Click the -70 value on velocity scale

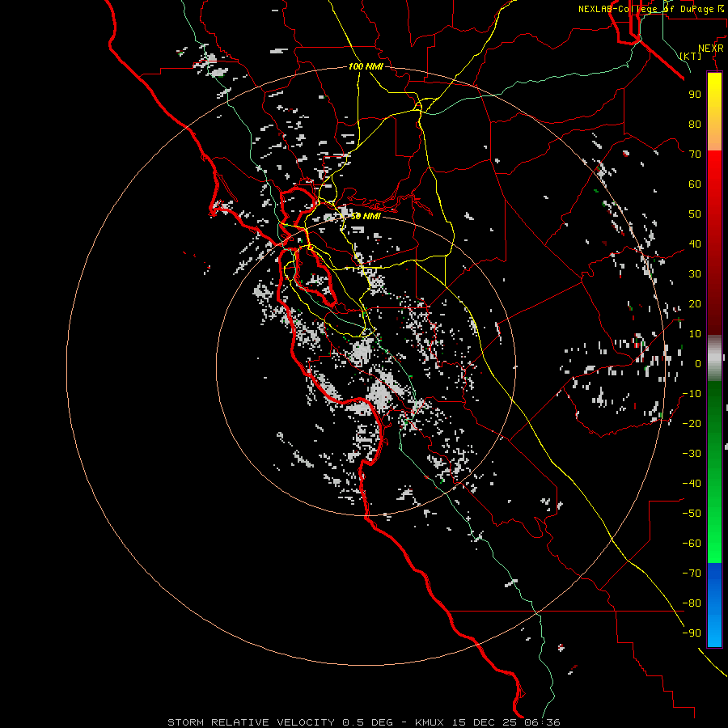click(692, 574)
